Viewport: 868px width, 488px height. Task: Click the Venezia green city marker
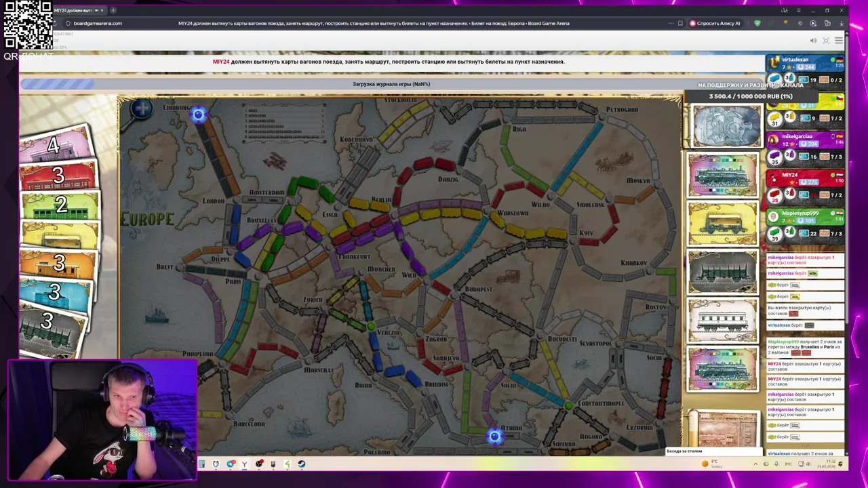370,327
